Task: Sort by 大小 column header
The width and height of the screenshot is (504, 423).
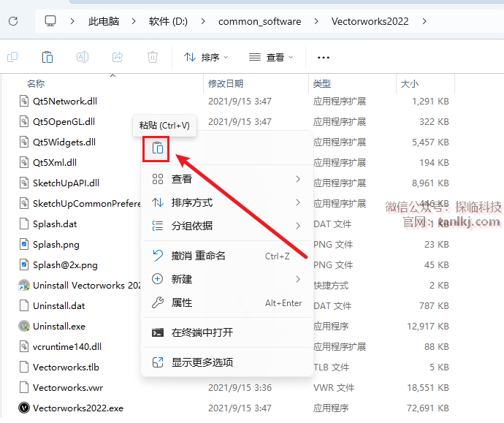Action: (410, 84)
